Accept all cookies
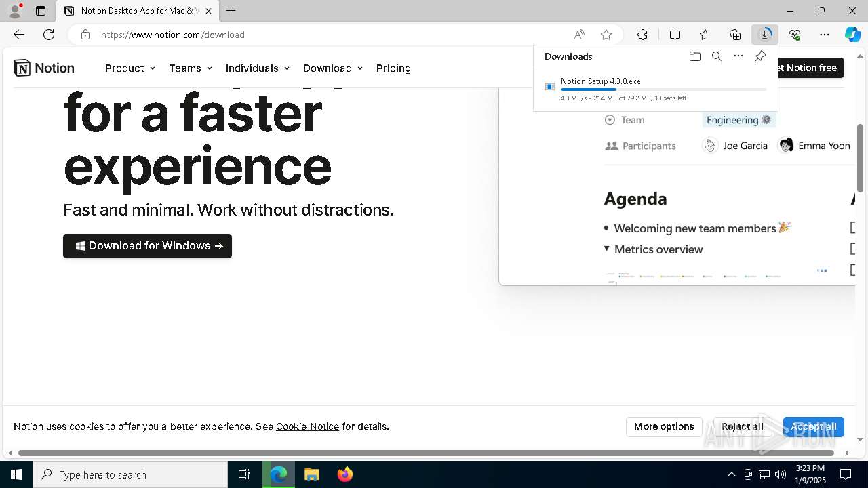 (813, 426)
